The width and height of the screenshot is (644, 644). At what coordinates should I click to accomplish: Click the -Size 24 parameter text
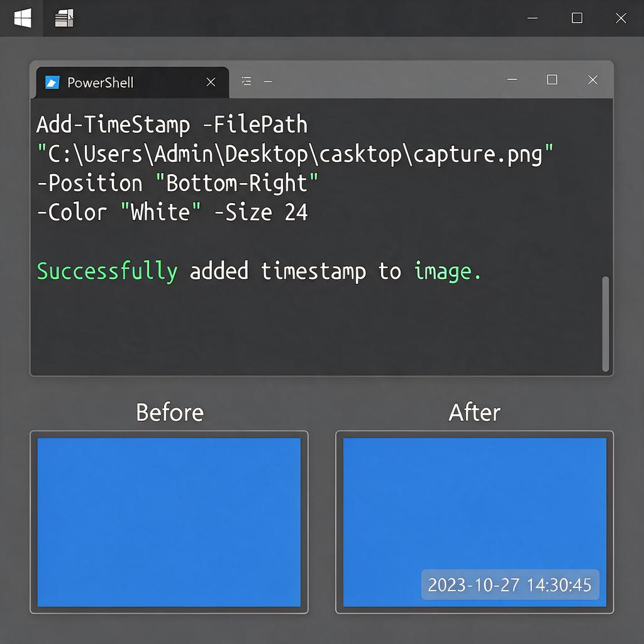[x=261, y=213]
